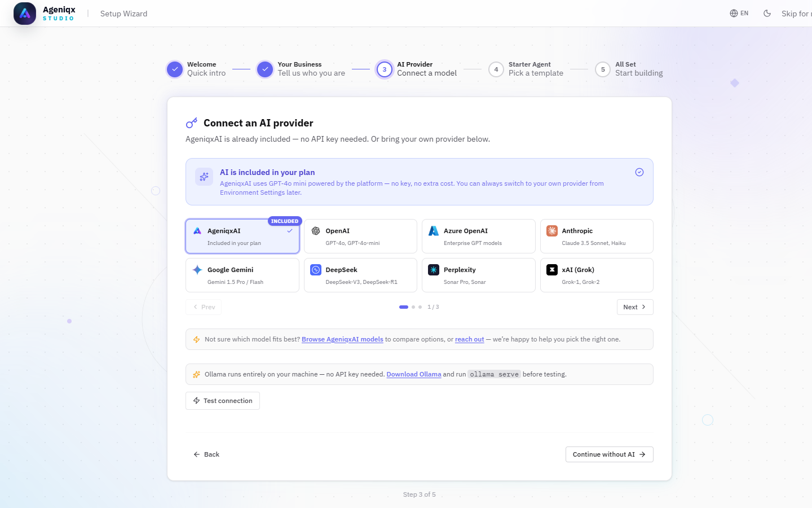Click the step 4 Starter Agent circle

click(x=496, y=69)
